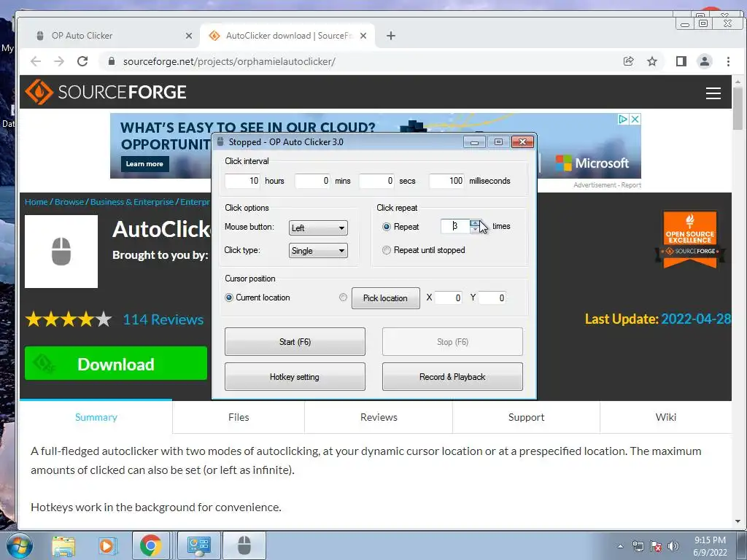Click the address bar URL

pos(229,61)
